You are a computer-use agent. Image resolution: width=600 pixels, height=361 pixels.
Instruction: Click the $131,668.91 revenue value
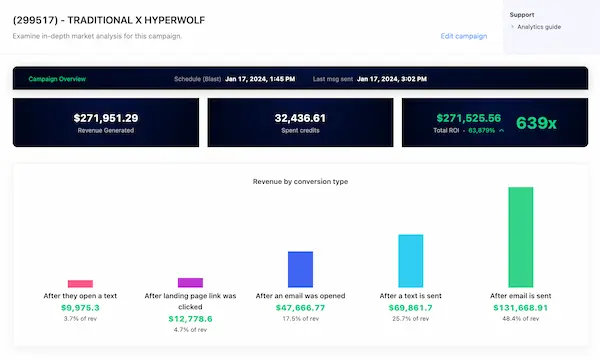[x=520, y=307]
